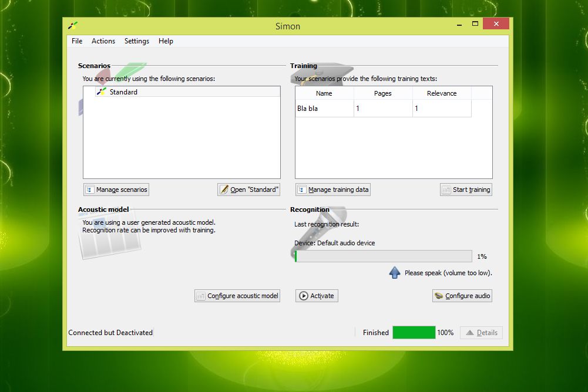Click the blue up arrow volume warning icon
Image resolution: width=588 pixels, height=392 pixels.
tap(395, 272)
